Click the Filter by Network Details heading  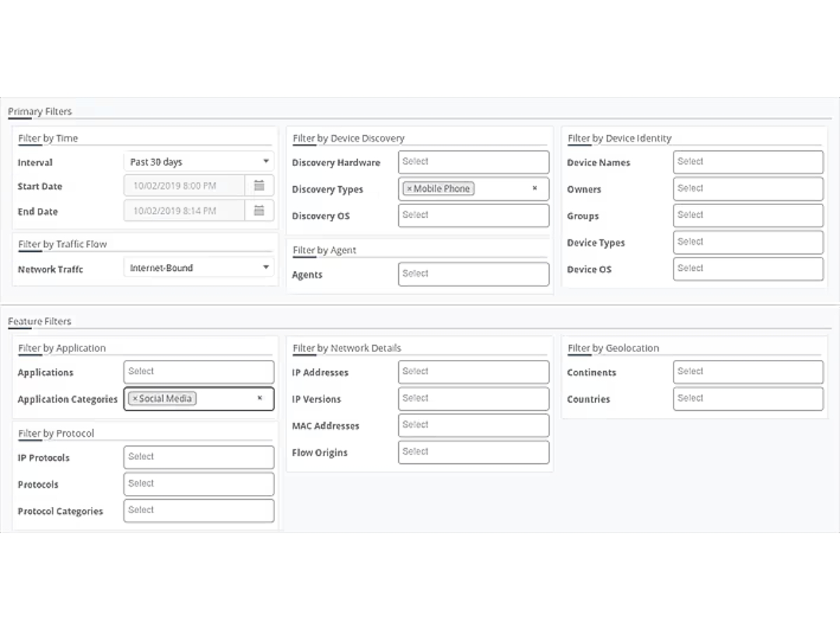click(347, 348)
